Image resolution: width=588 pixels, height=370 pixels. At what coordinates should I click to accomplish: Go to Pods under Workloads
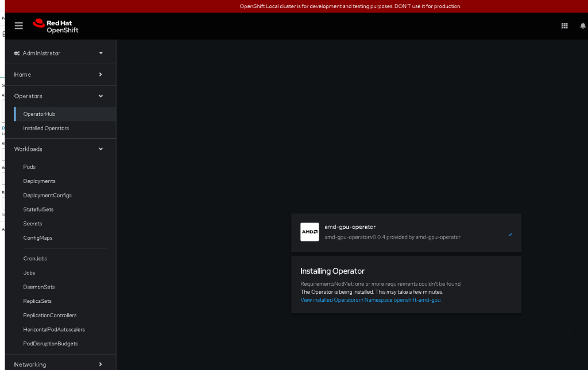(x=29, y=167)
